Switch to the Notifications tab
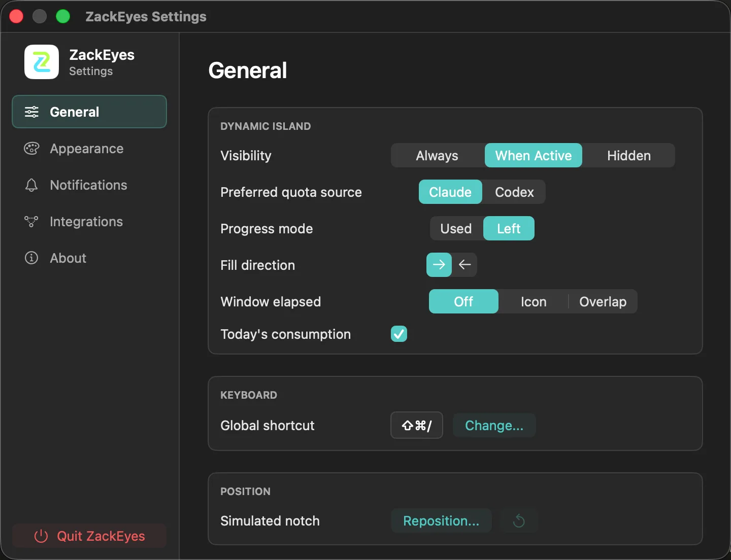The height and width of the screenshot is (560, 731). pos(89,185)
